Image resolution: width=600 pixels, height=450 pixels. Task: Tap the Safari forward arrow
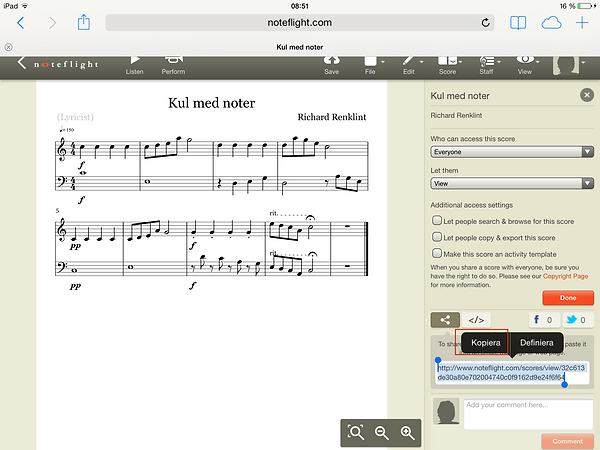[52, 23]
